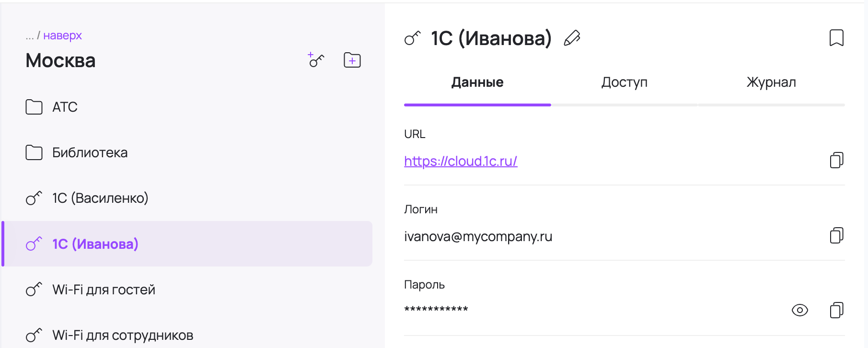The image size is (868, 348).
Task: Bookmark the 1С (Иванова) entry
Action: tap(836, 38)
